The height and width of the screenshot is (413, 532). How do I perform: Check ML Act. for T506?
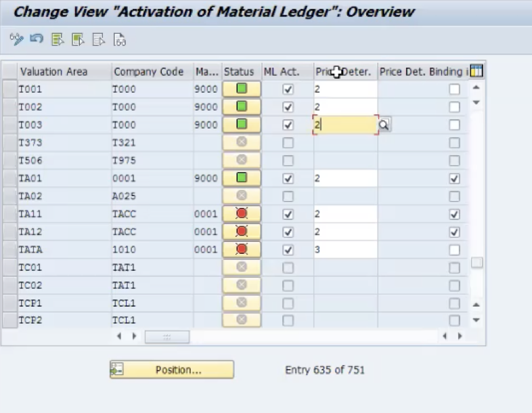click(x=288, y=160)
